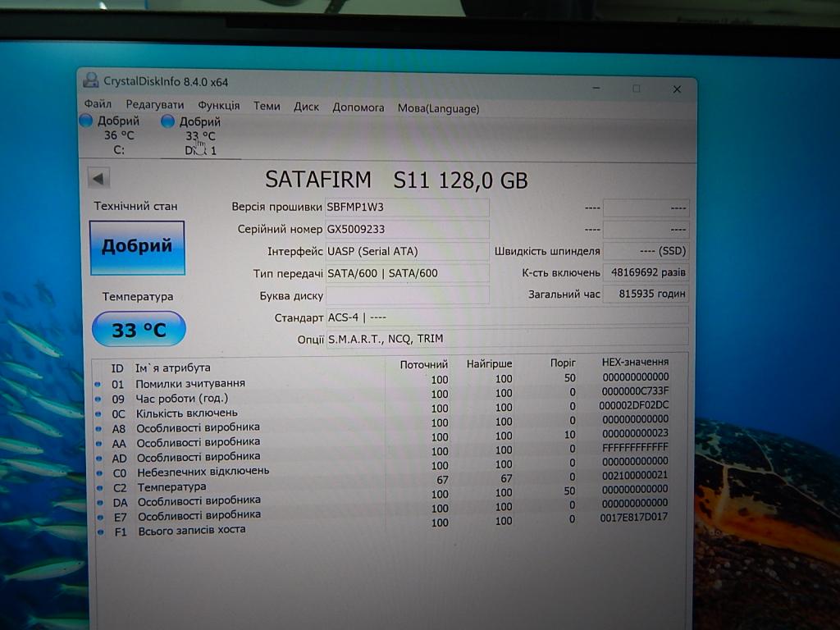This screenshot has height=630, width=840.
Task: Select attribute row C2 Температура
Action: click(381, 482)
